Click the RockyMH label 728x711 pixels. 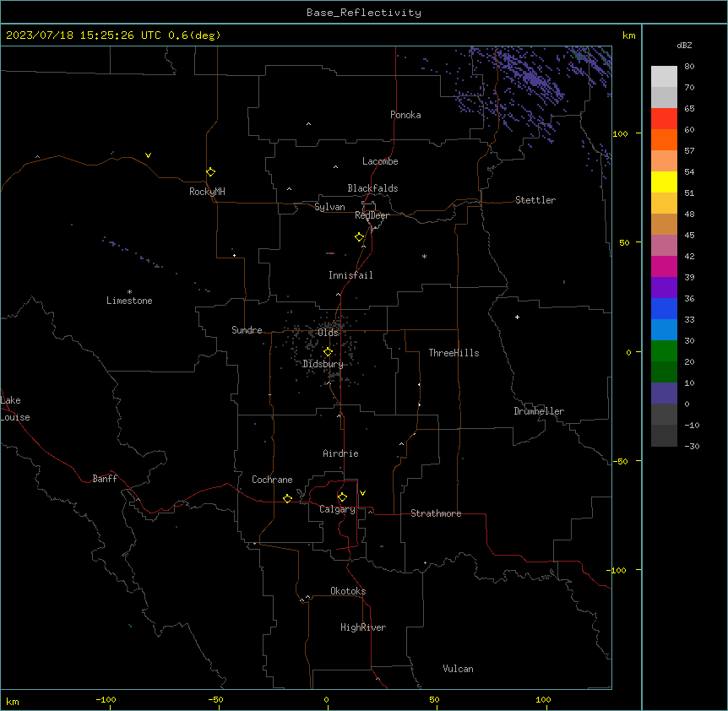pos(207,192)
